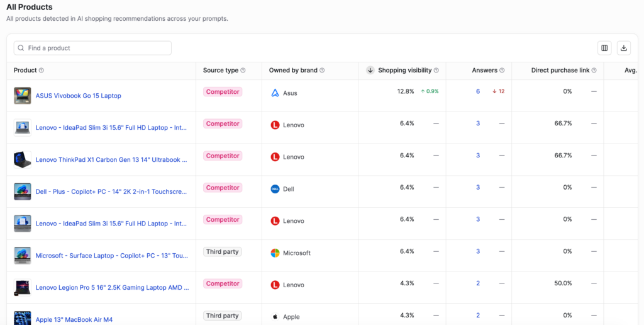Click the Direct purchase link info icon
The width and height of the screenshot is (644, 325).
click(594, 71)
